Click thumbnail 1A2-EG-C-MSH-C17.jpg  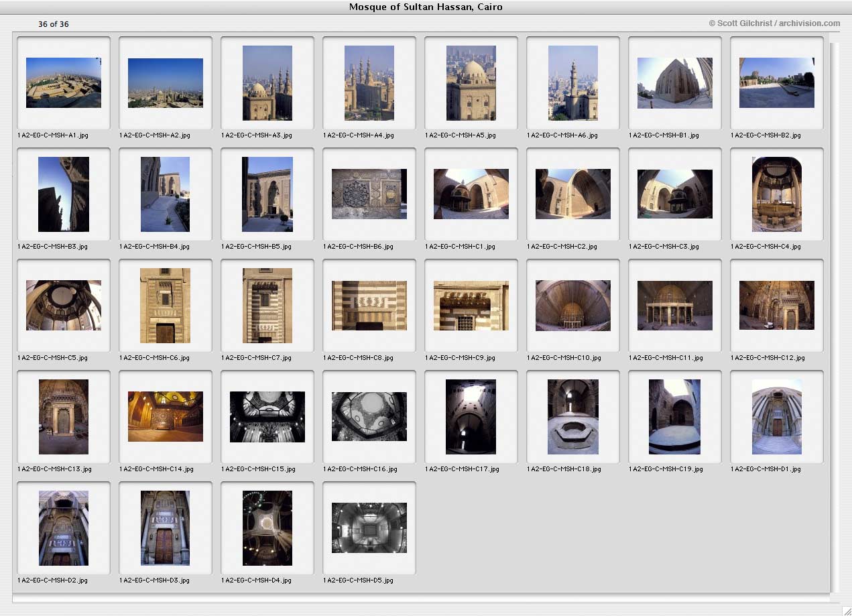pyautogui.click(x=471, y=417)
